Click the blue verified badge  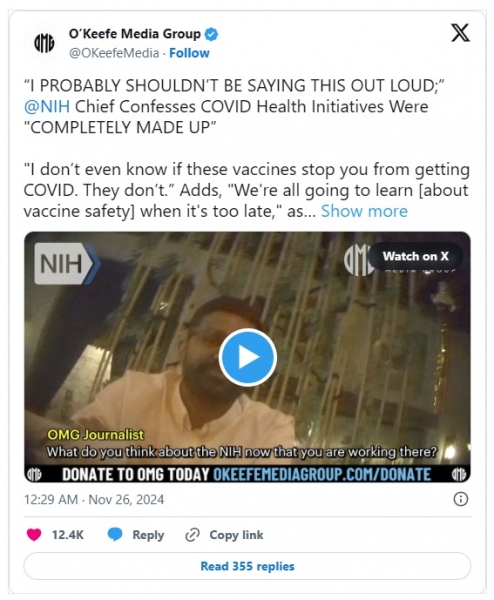211,34
